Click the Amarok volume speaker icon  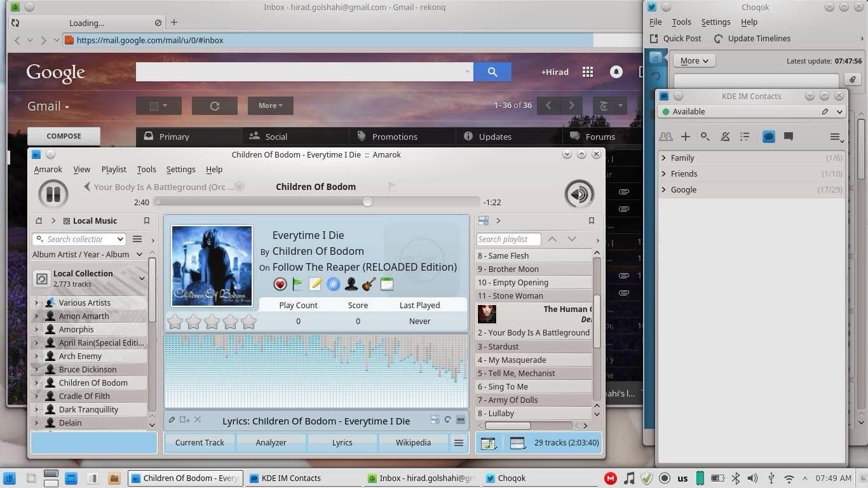(579, 194)
